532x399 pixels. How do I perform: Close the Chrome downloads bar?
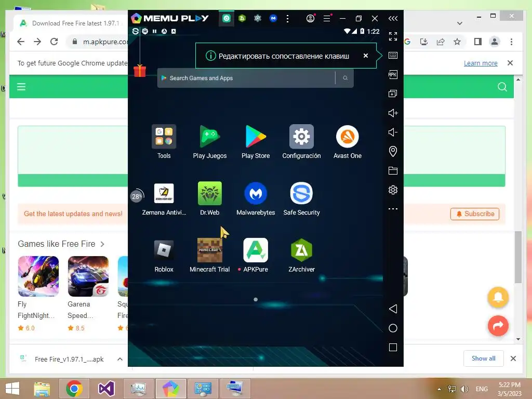[x=513, y=358]
